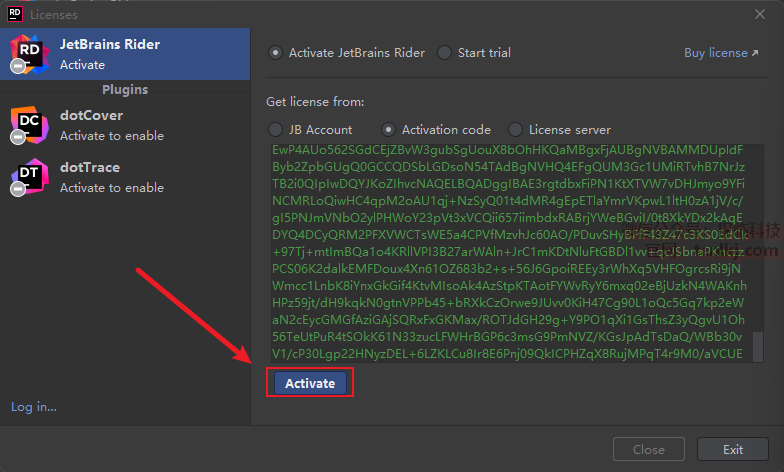Click the 'Activate to enable' text under dotTrace
784x472 pixels.
pyautogui.click(x=112, y=188)
